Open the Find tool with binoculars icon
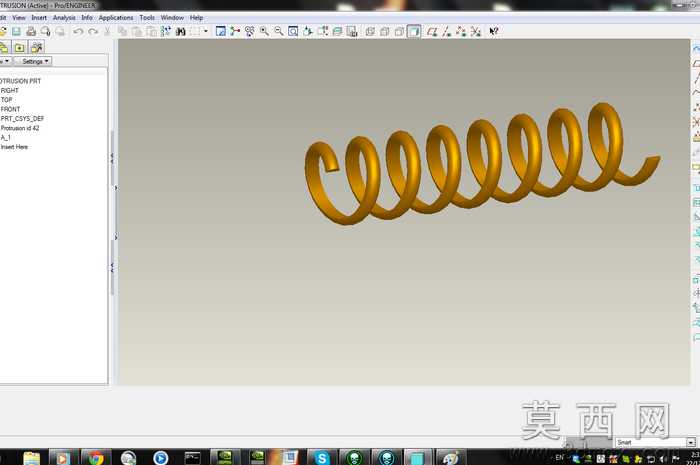Viewport: 700px width, 465px height. click(180, 31)
